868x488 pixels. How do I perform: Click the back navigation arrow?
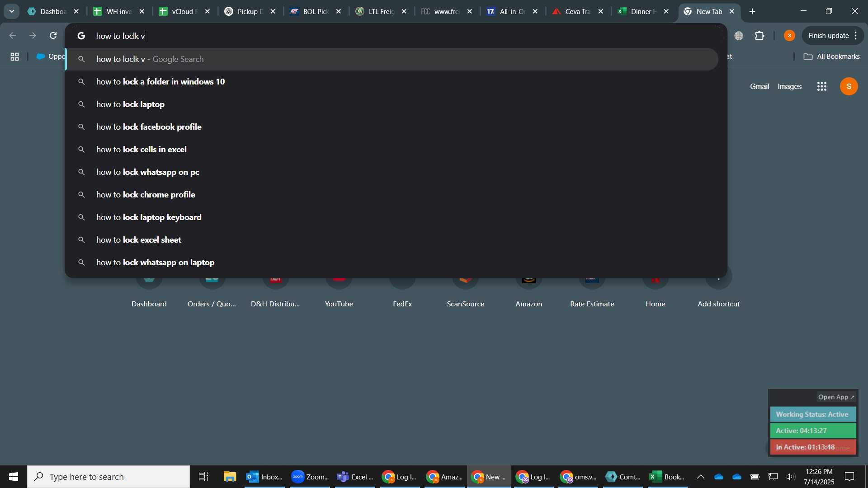[x=13, y=35]
